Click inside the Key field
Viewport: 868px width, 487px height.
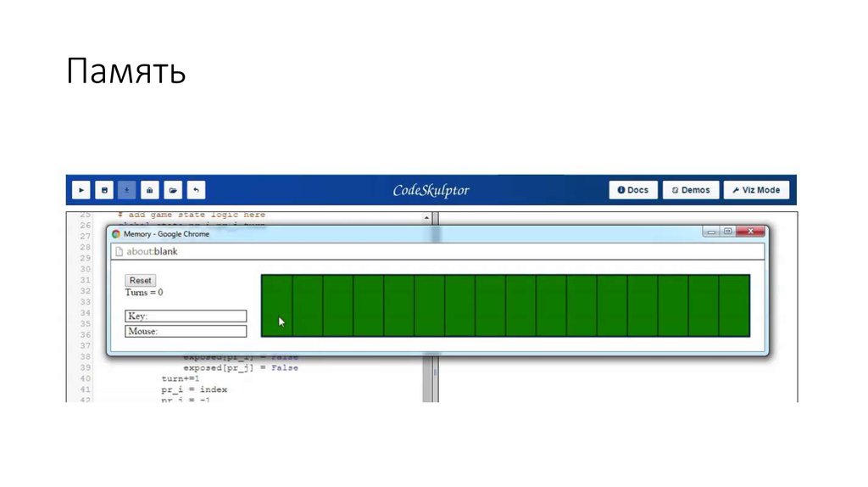186,316
